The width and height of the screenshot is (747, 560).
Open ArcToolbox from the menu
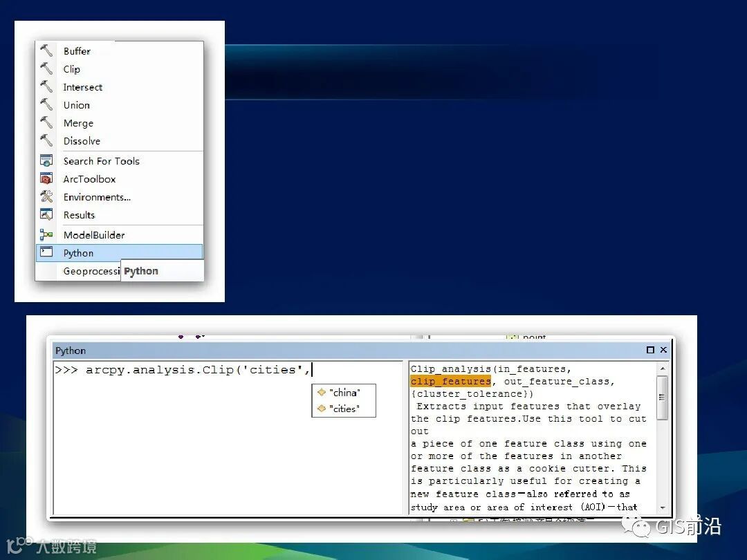(x=120, y=179)
